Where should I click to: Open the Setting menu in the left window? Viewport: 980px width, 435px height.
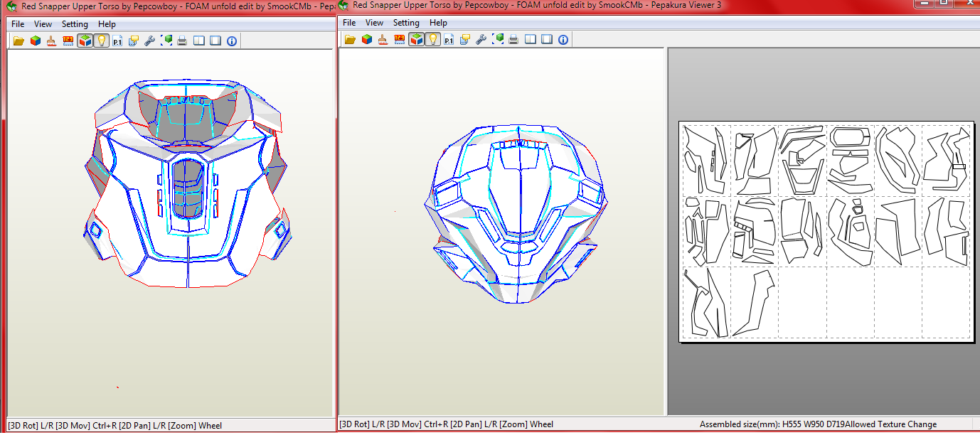(x=75, y=24)
